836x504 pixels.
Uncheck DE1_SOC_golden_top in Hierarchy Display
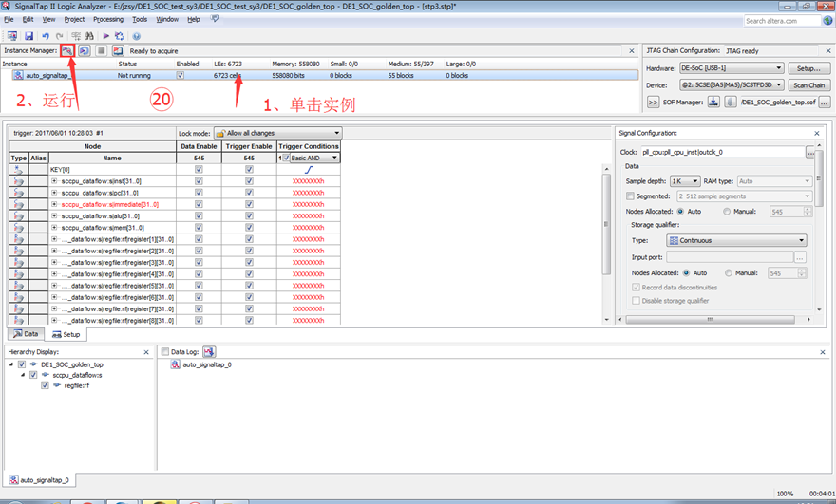(x=22, y=364)
